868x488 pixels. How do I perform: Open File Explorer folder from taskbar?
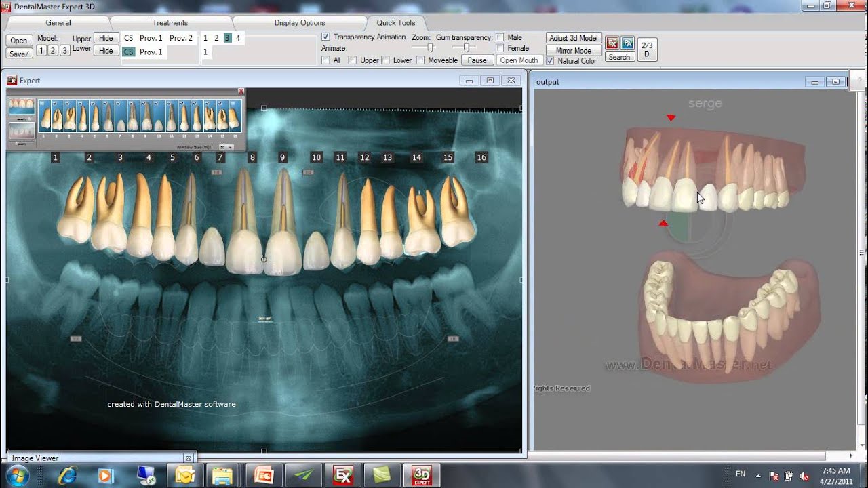coord(222,476)
